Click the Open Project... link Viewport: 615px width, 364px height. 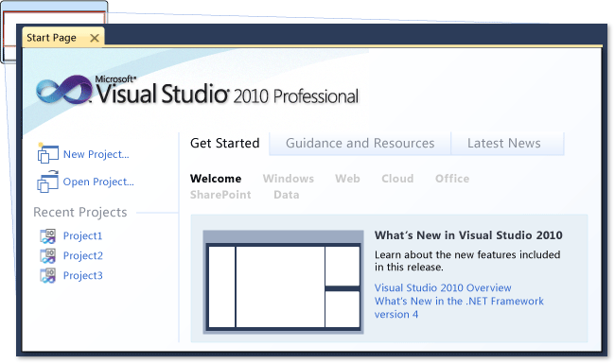click(98, 182)
